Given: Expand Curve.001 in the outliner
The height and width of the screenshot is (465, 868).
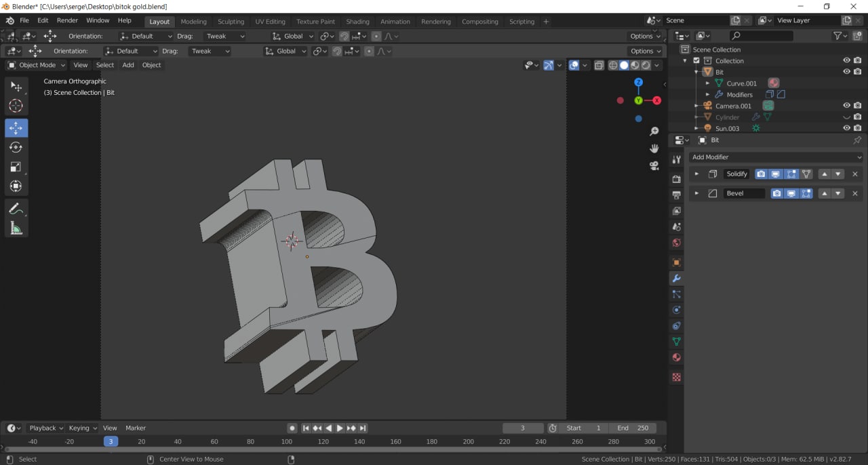Looking at the screenshot, I should [708, 83].
